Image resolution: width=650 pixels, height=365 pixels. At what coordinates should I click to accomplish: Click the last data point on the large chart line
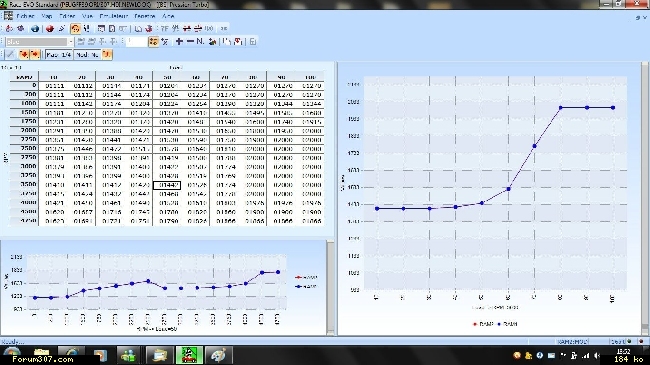coord(613,108)
